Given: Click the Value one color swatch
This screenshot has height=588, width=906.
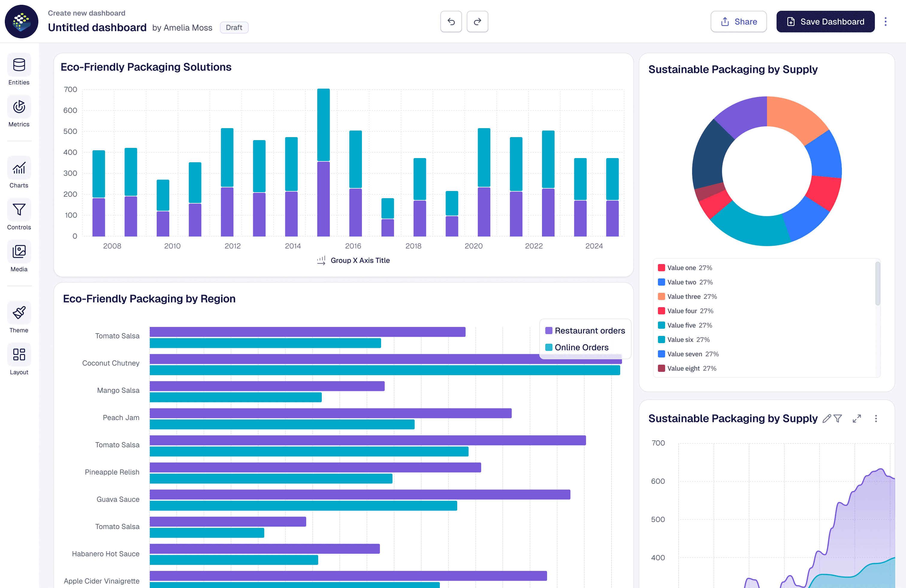Looking at the screenshot, I should click(662, 268).
